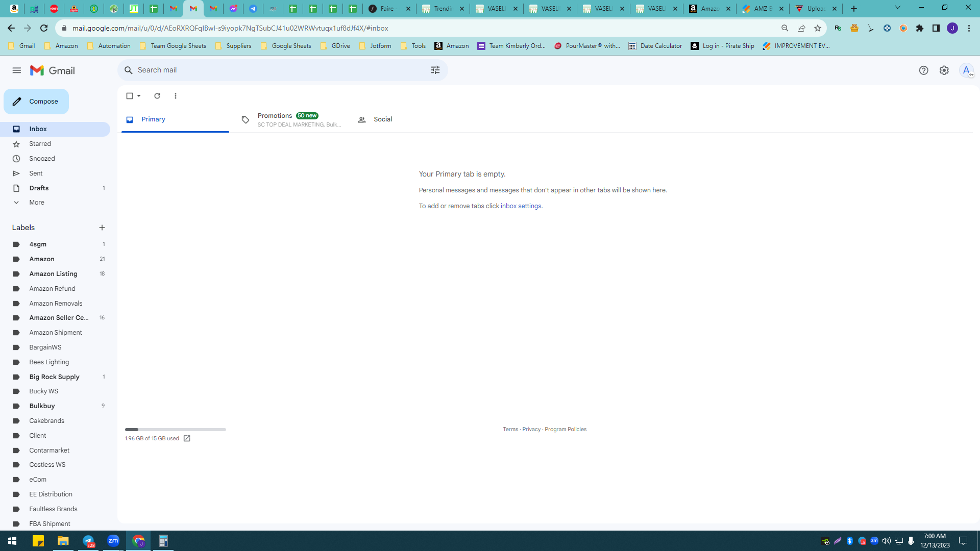Open Gmail Support help icon
This screenshot has width=980, height=551.
pyautogui.click(x=923, y=70)
